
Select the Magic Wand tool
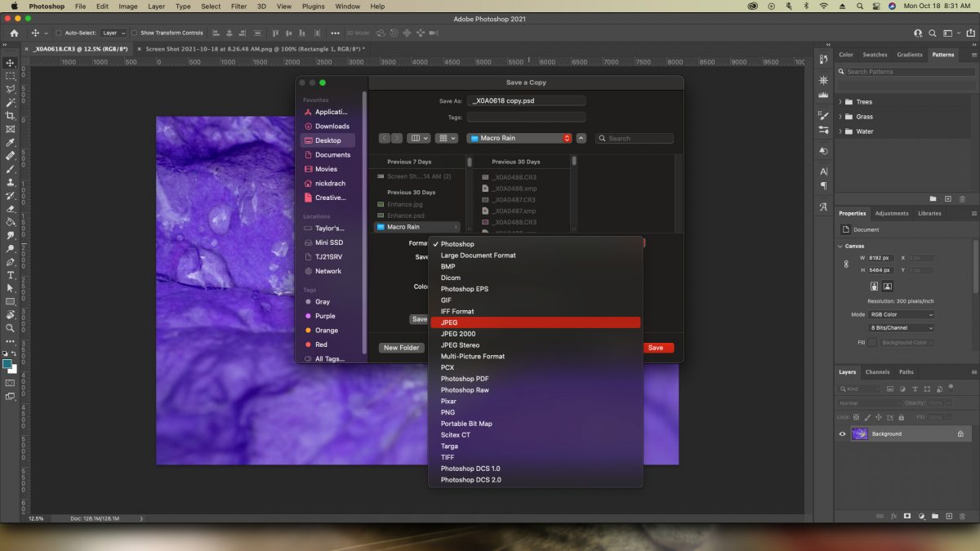(11, 103)
